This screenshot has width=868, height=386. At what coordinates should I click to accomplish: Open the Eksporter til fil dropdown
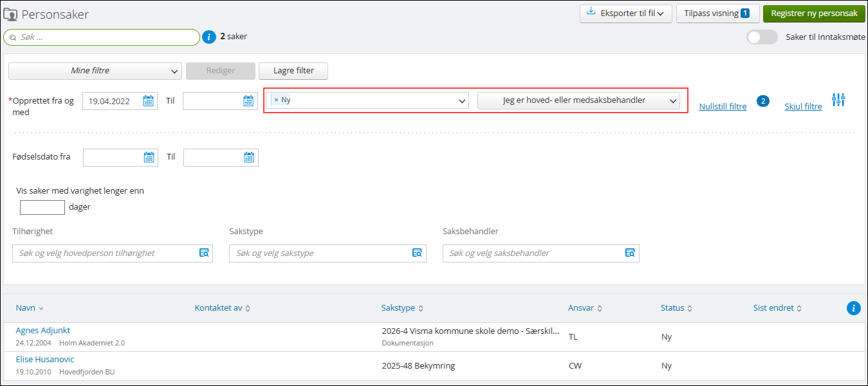coord(625,14)
